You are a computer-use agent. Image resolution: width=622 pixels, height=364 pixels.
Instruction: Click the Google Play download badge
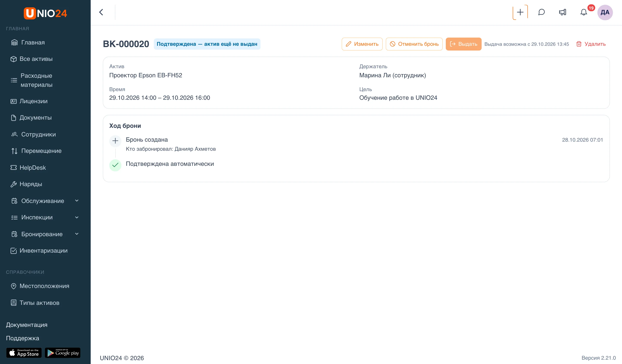[63, 353]
